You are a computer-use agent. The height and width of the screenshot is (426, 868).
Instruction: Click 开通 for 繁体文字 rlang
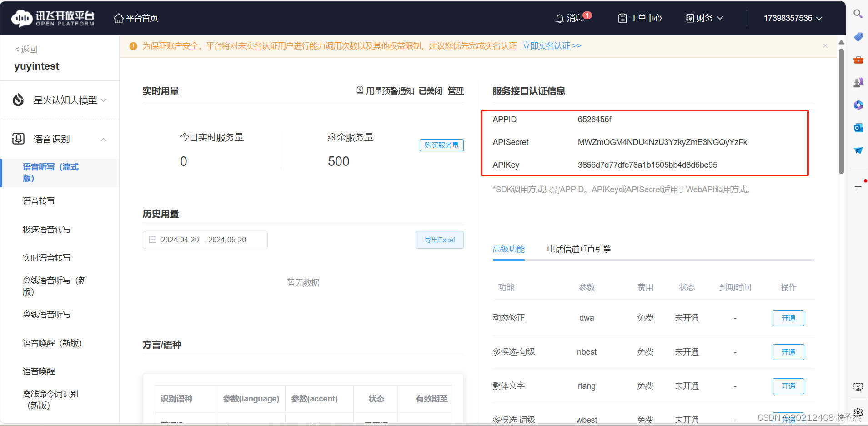[x=788, y=386]
